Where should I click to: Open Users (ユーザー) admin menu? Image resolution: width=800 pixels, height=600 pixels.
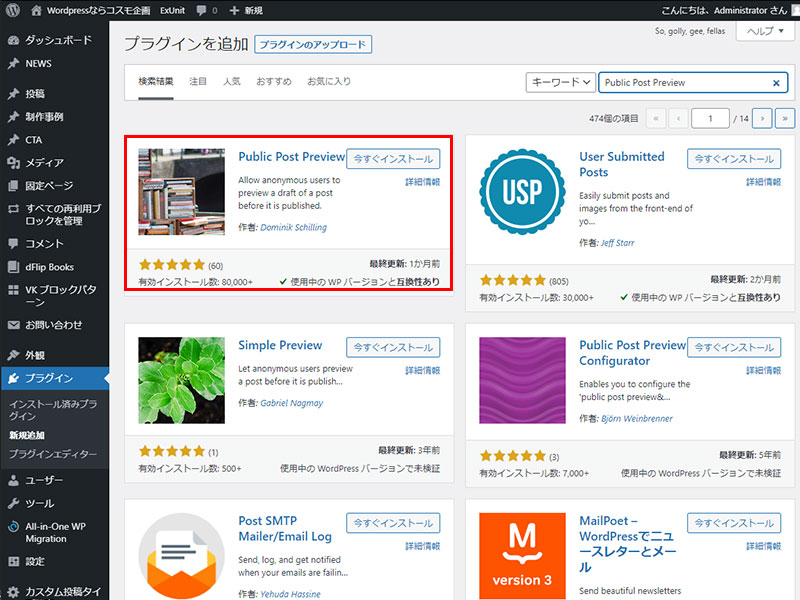click(44, 480)
